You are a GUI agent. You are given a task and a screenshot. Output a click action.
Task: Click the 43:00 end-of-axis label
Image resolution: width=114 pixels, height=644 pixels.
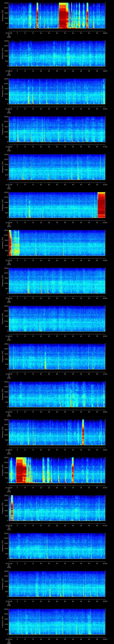coord(105,223)
